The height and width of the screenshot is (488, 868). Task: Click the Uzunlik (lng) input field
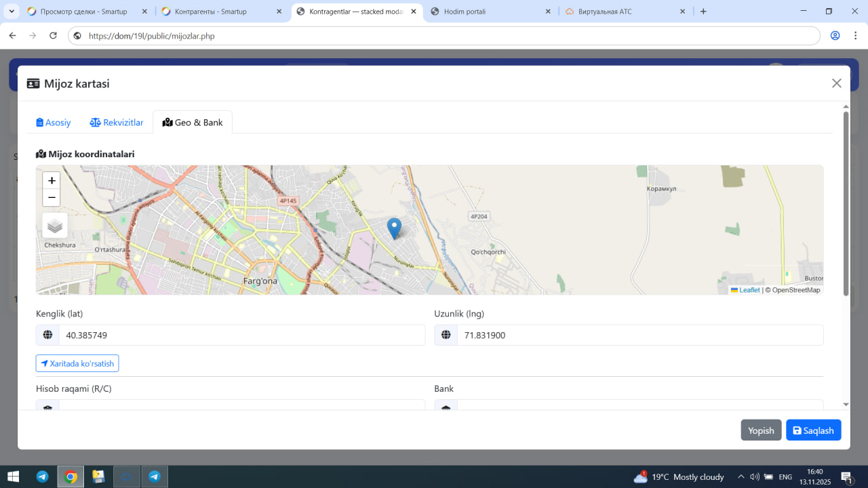coord(639,335)
